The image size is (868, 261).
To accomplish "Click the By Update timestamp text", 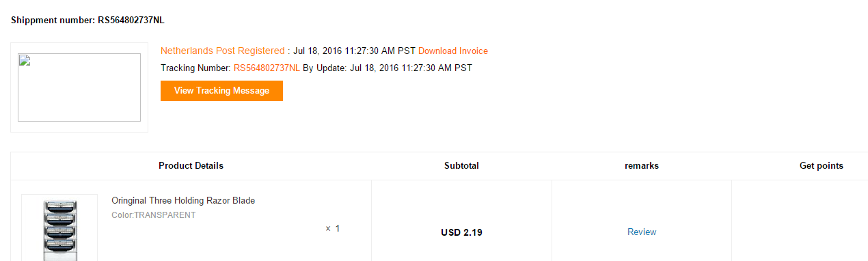I will point(388,68).
